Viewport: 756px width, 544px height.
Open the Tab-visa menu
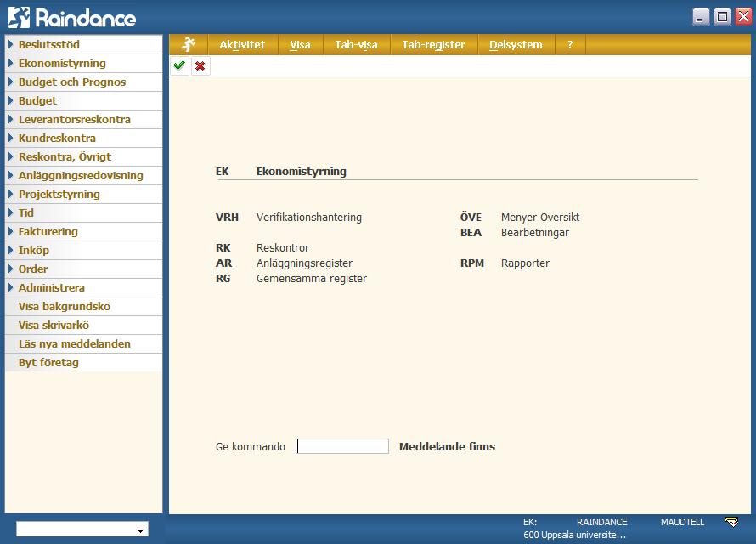pyautogui.click(x=356, y=45)
